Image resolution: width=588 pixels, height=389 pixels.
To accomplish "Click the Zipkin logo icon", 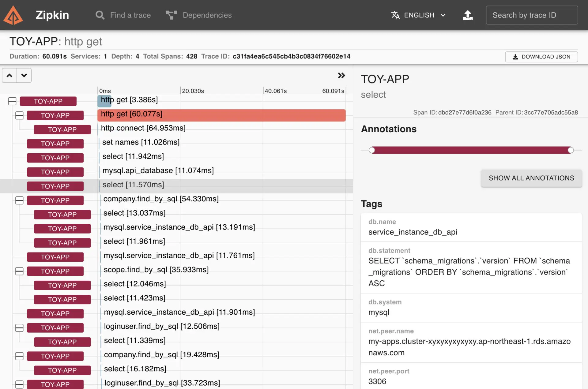I will 13,15.
